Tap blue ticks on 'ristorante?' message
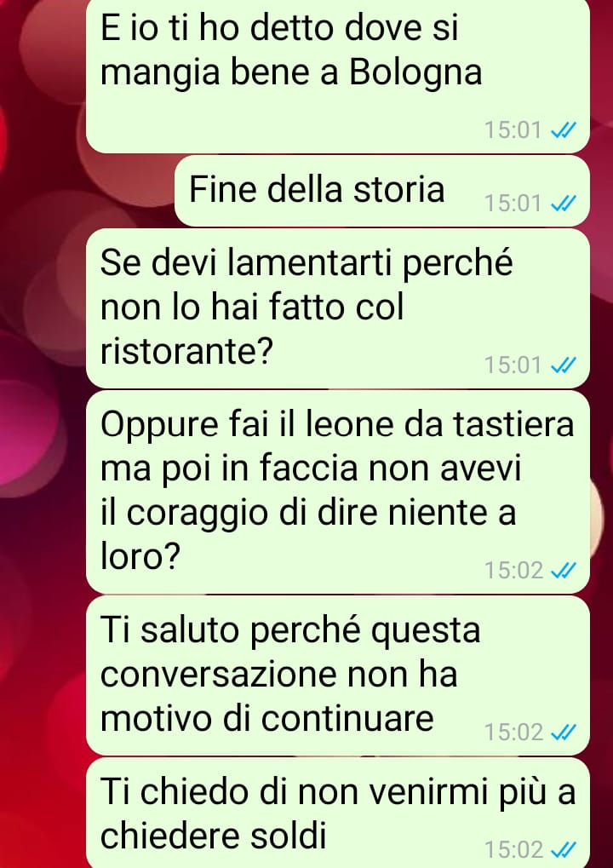The width and height of the screenshot is (613, 868). click(x=564, y=365)
